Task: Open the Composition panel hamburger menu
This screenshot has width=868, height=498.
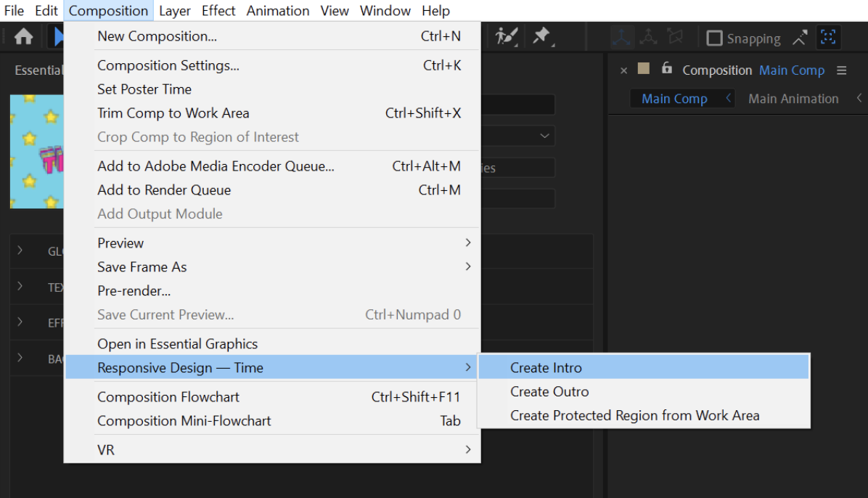Action: pyautogui.click(x=841, y=70)
